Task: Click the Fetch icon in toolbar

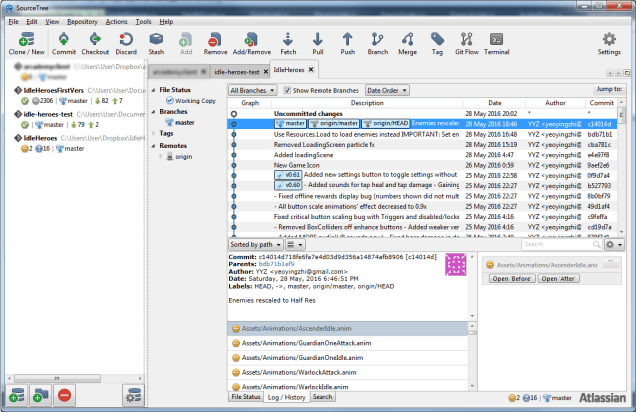Action: tap(287, 41)
